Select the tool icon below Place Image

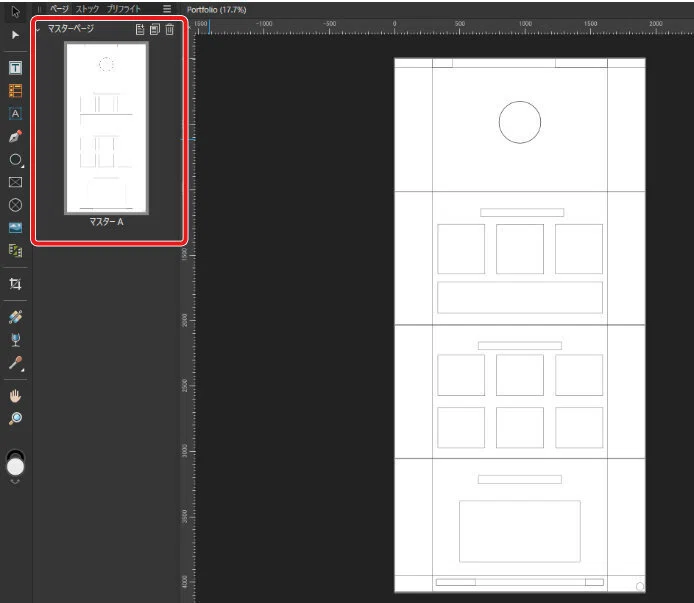tap(15, 251)
